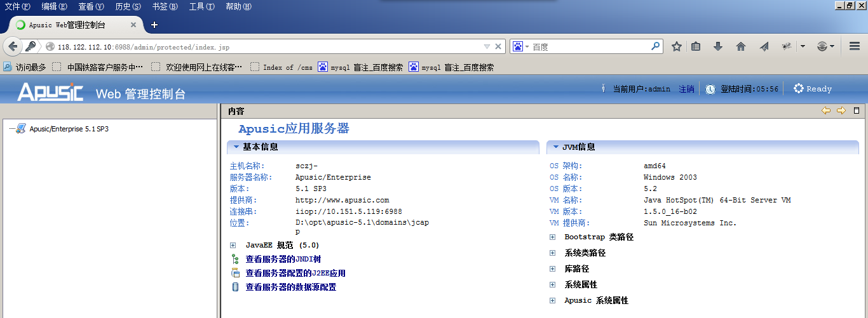The image size is (868, 318).
Task: Close the Apusic Web管理控制台 tab
Action: (x=133, y=25)
